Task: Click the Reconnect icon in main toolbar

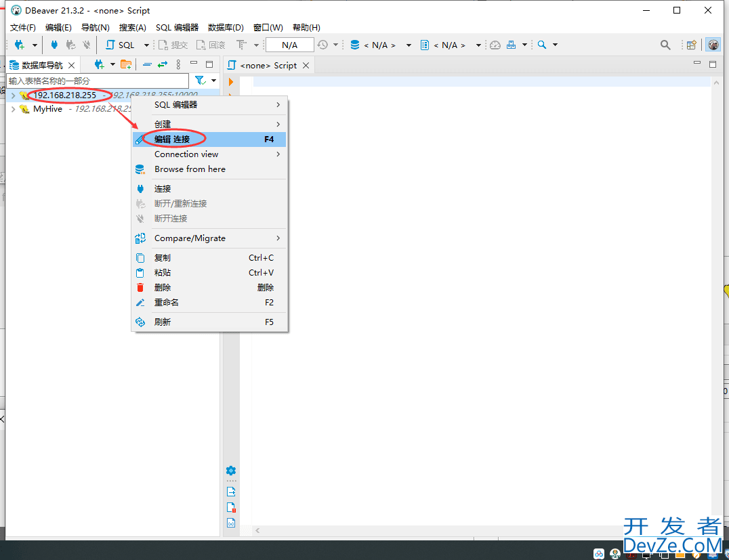Action: click(x=70, y=45)
